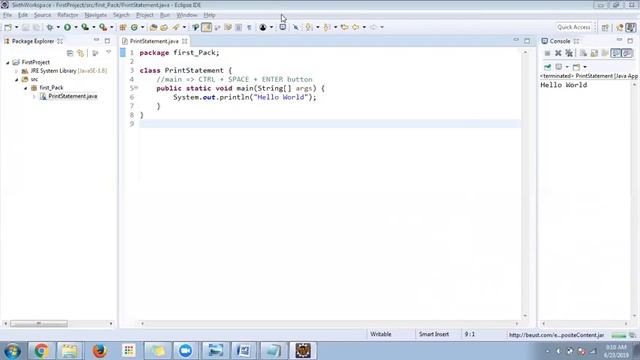Toggle Breadcrumb toolbar button
Image resolution: width=640 pixels, height=360 pixels.
196,27
